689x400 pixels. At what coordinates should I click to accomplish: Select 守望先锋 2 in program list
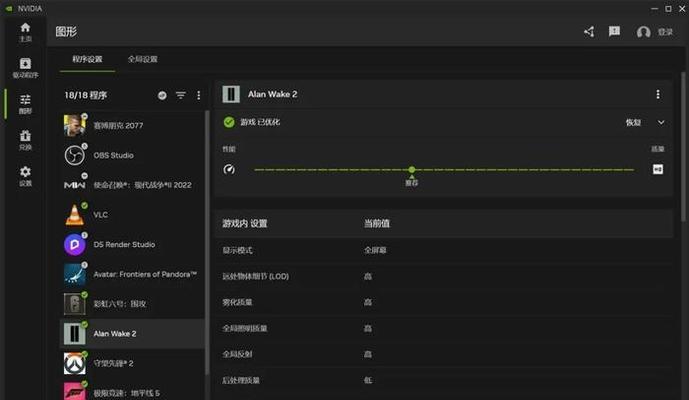132,364
